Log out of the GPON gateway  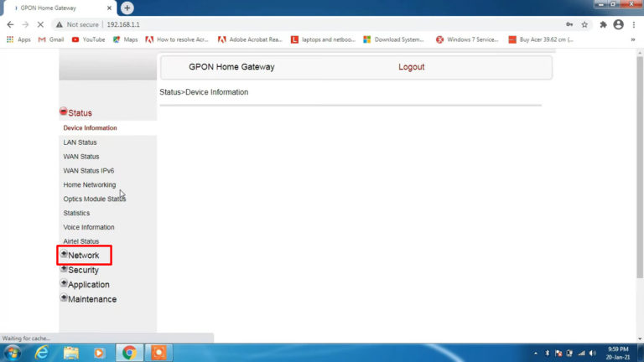point(411,67)
